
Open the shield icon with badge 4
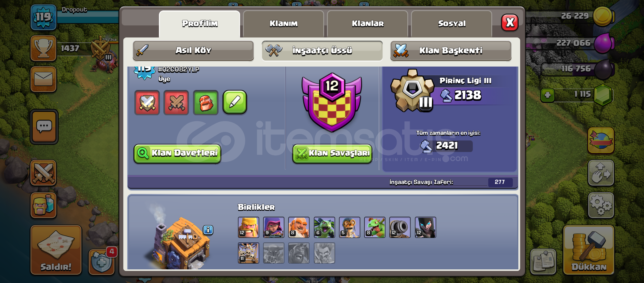[x=102, y=261]
